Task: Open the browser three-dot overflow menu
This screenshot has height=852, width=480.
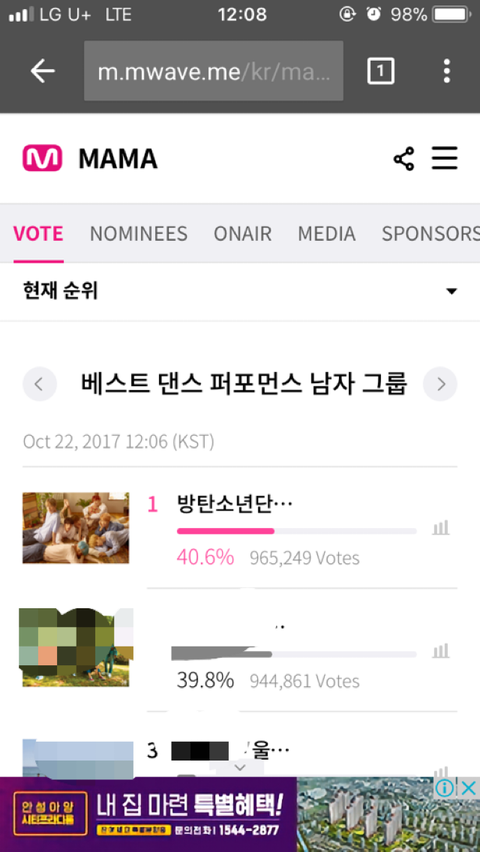Action: 446,71
